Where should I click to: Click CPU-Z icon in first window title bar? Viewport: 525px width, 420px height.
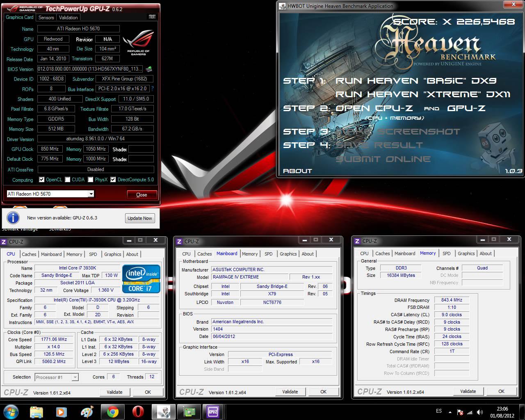[4, 242]
